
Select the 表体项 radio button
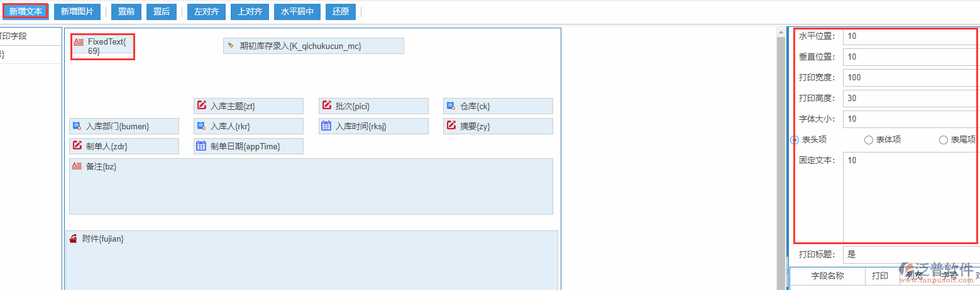pyautogui.click(x=869, y=140)
